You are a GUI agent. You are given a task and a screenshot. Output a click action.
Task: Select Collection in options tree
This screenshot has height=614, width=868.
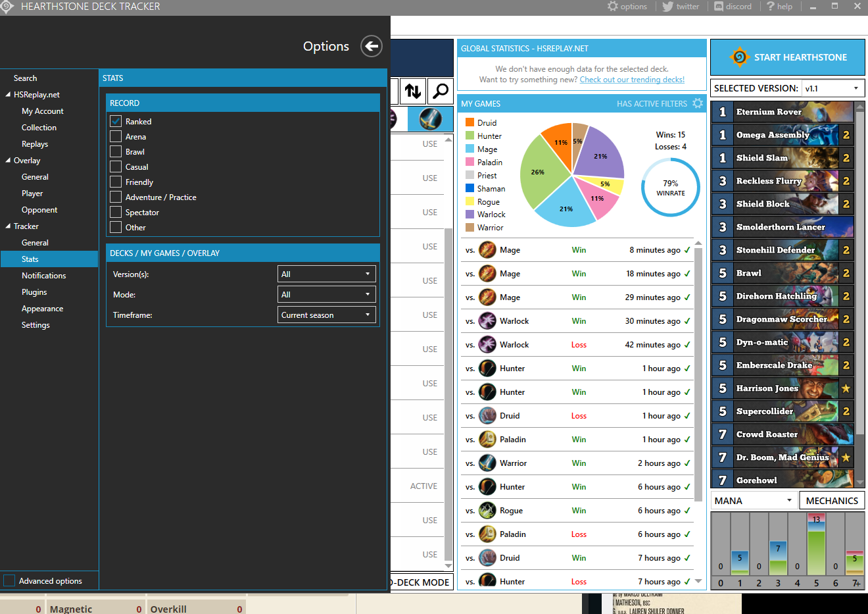pyautogui.click(x=39, y=128)
